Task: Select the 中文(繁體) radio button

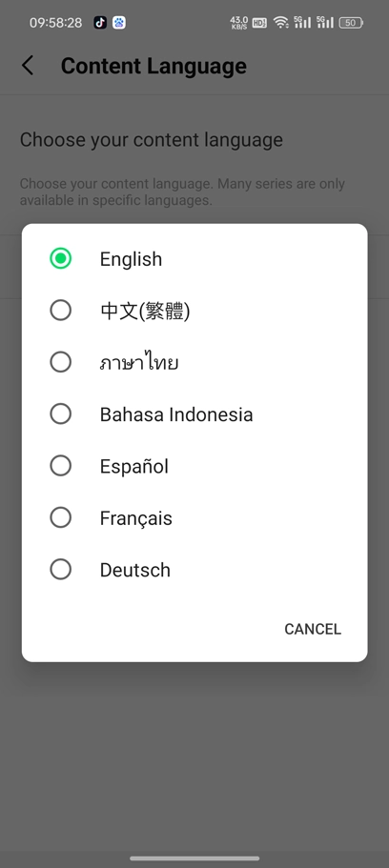Action: 60,311
